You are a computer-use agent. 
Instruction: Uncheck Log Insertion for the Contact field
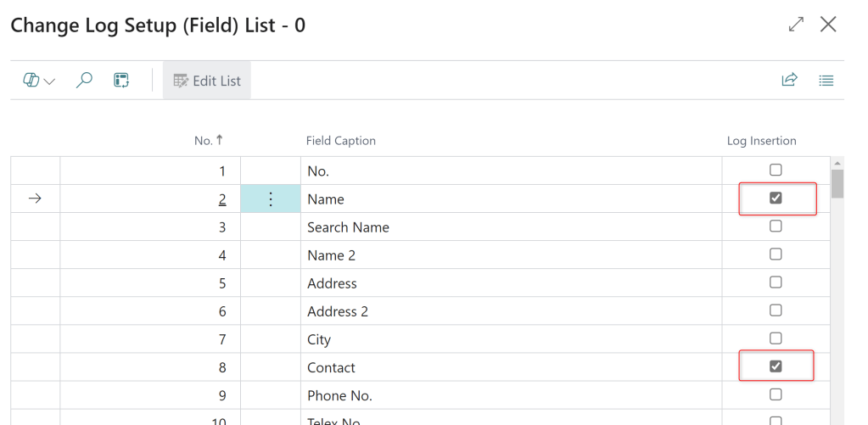point(776,366)
